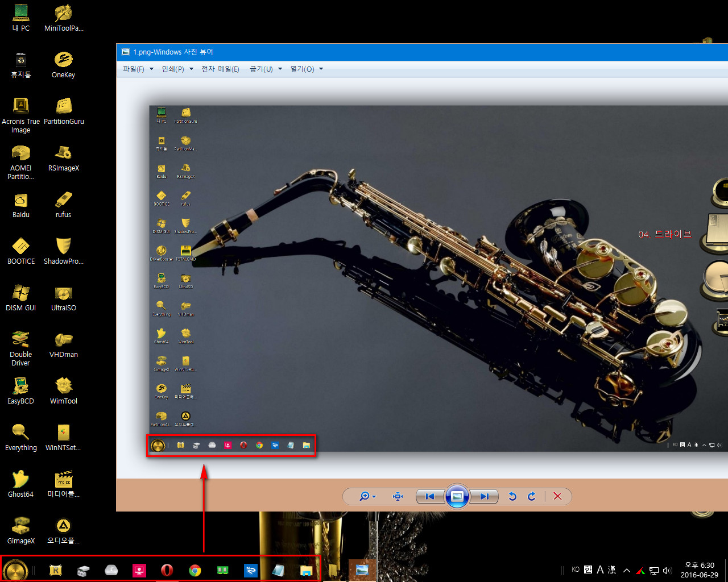This screenshot has height=582, width=728.
Task: Click the 미디어플... desktop shortcut
Action: point(64,484)
